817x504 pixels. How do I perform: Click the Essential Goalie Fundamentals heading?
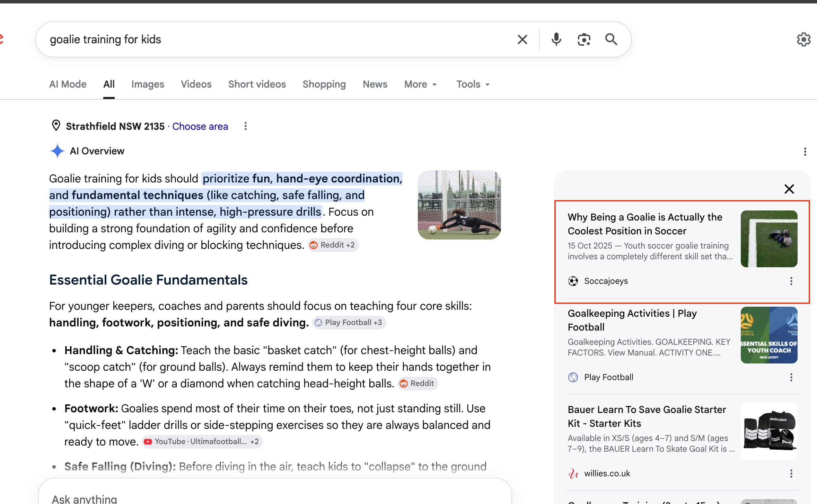point(148,280)
